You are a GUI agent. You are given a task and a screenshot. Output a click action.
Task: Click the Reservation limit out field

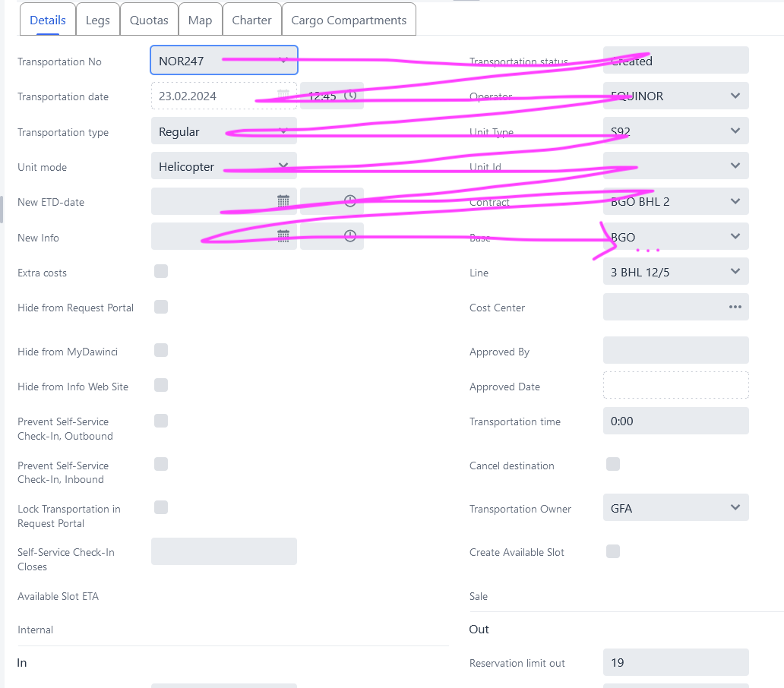675,662
